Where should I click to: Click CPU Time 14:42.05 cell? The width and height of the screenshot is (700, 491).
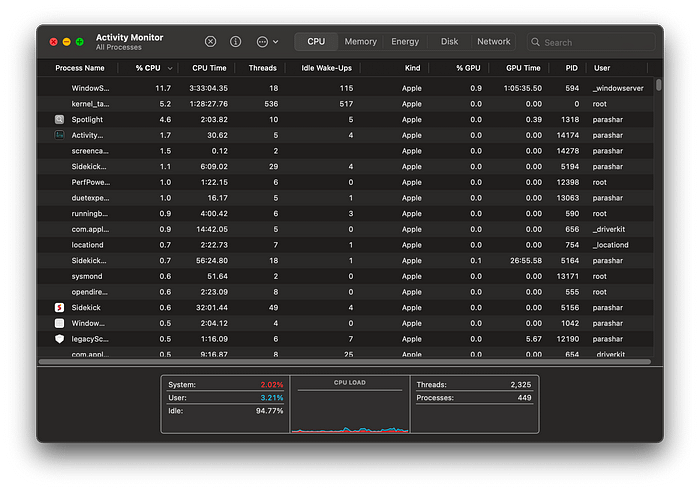click(x=212, y=229)
